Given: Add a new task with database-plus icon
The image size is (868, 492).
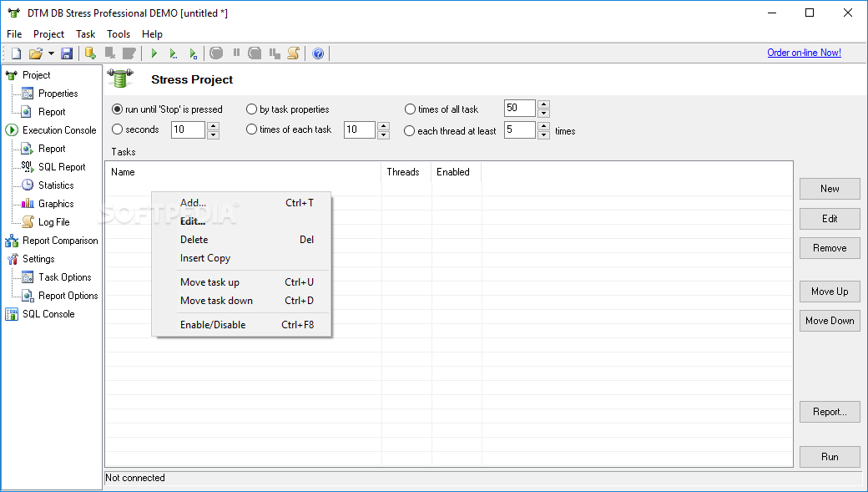Looking at the screenshot, I should tap(90, 53).
